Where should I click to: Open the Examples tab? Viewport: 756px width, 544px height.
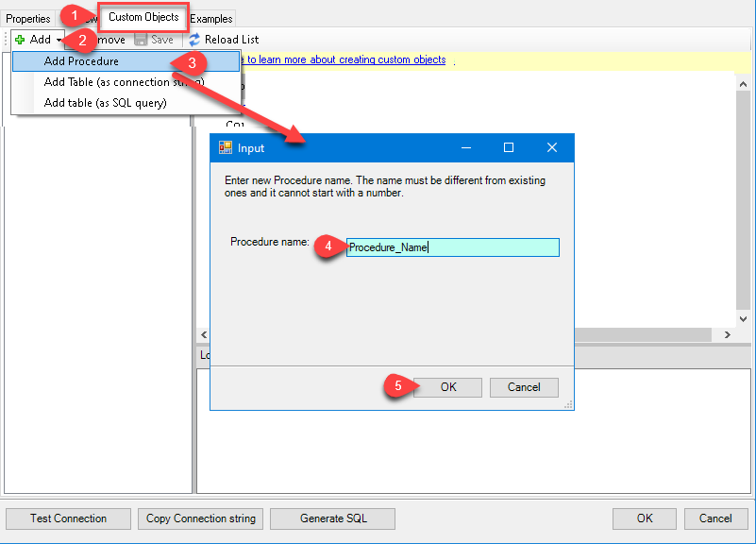211,19
